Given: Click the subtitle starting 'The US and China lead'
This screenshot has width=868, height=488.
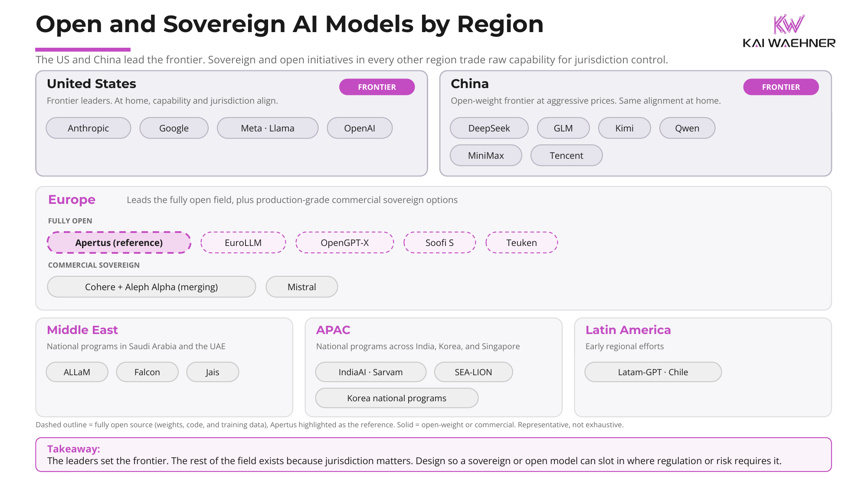Looking at the screenshot, I should 352,59.
